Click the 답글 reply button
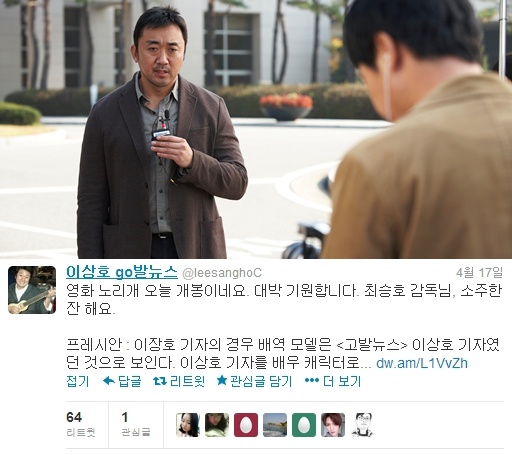This screenshot has height=455, width=512. (x=130, y=381)
